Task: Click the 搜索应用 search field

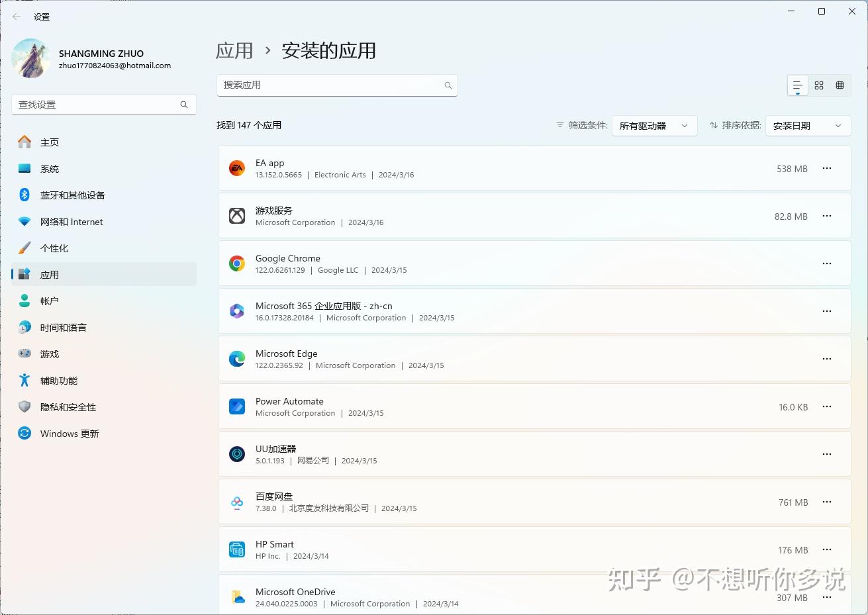Action: coord(337,85)
